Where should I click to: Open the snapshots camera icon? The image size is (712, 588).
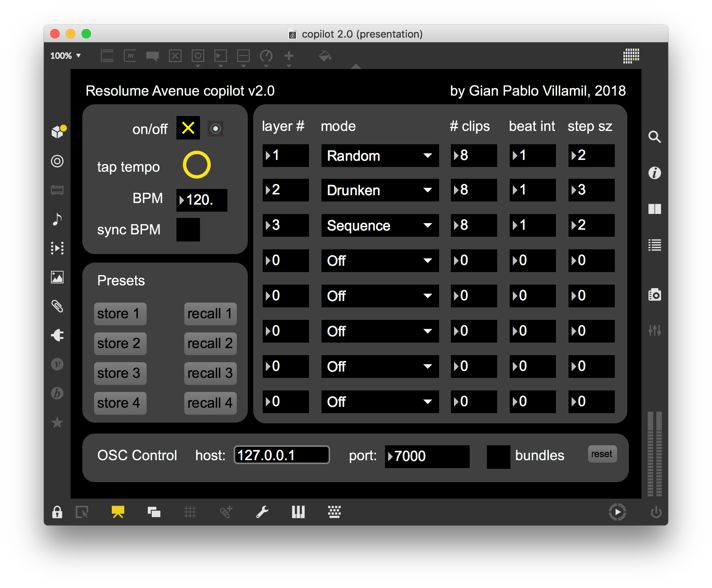(x=654, y=295)
